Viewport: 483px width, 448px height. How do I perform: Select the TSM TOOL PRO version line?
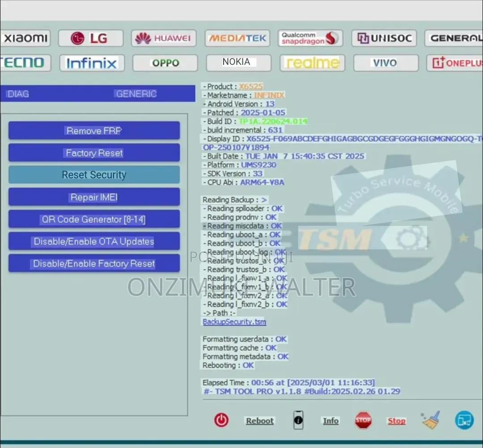click(301, 391)
